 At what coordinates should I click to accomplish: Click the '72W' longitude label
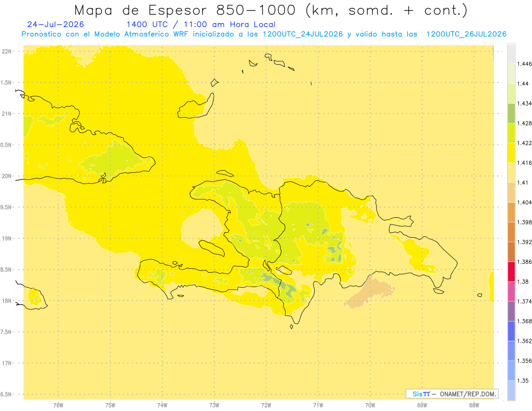point(266,405)
